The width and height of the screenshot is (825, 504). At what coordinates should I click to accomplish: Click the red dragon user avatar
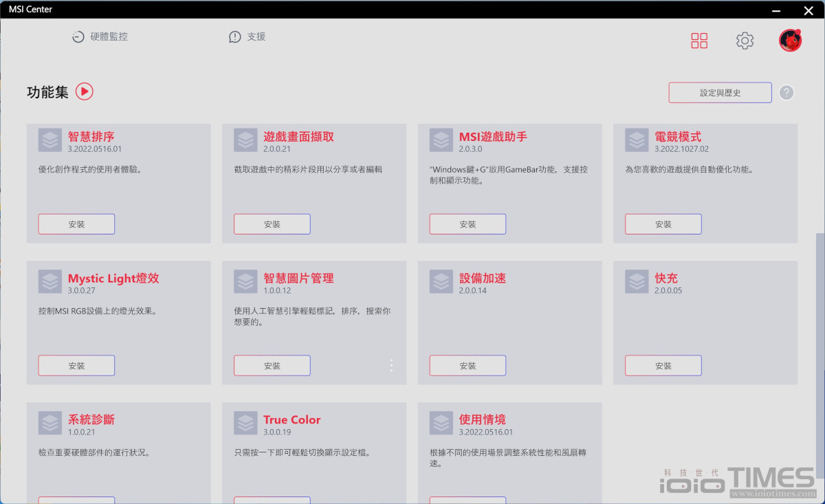pos(790,41)
